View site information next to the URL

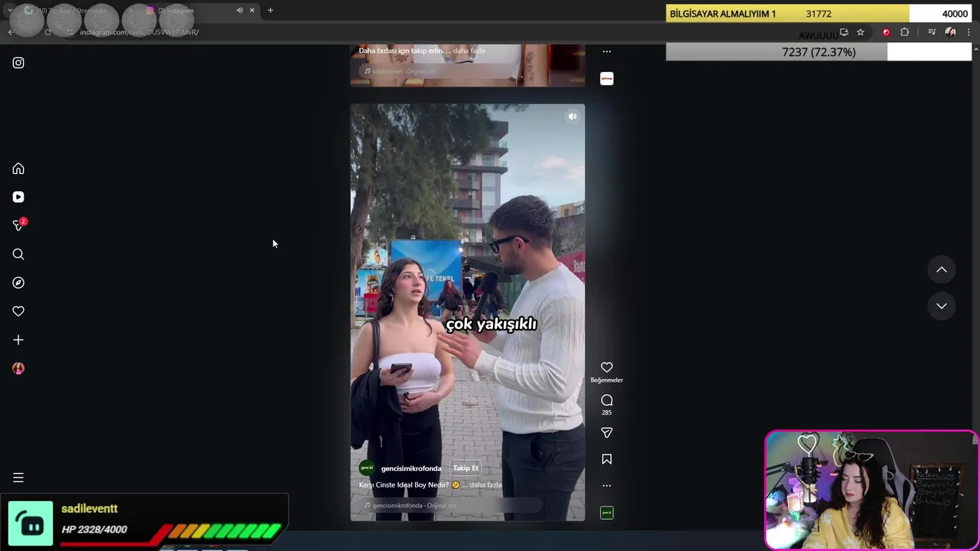pos(70,32)
